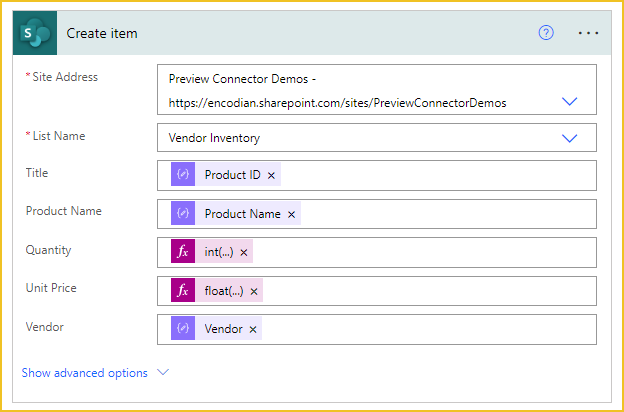Image resolution: width=624 pixels, height=412 pixels.
Task: Click the Product ID dynamic content icon
Action: [x=183, y=174]
